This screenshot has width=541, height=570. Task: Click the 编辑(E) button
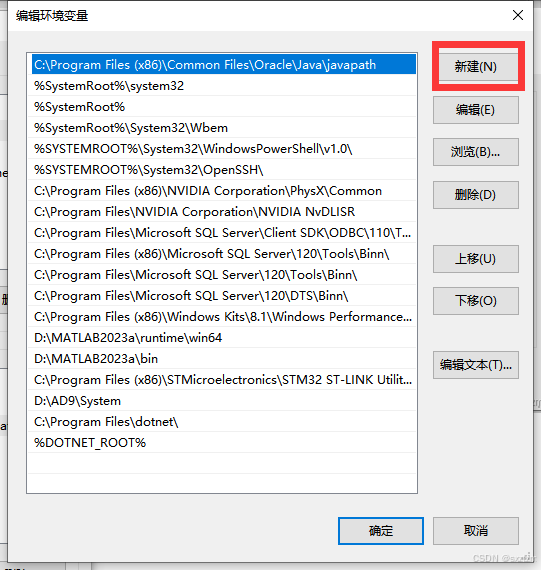(476, 110)
